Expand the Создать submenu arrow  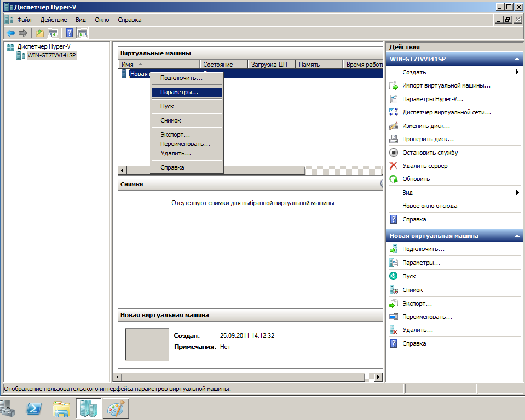pyautogui.click(x=517, y=72)
